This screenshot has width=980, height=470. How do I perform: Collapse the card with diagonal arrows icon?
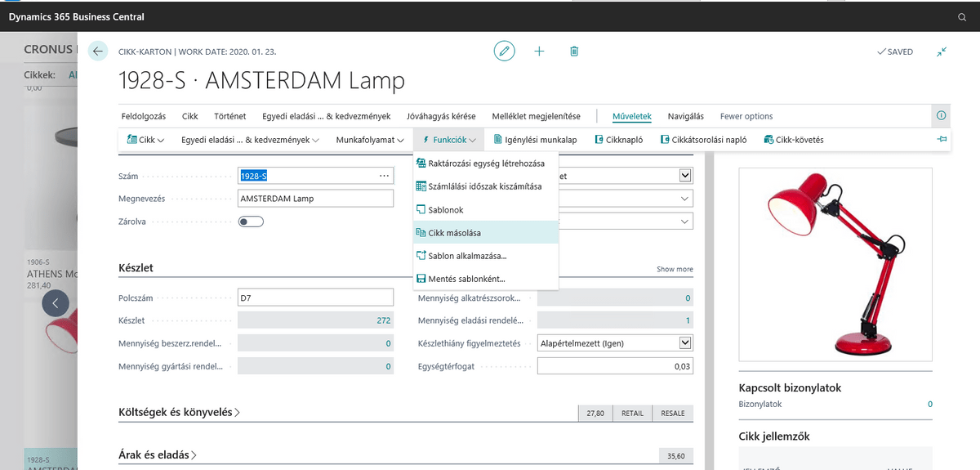coord(942,51)
